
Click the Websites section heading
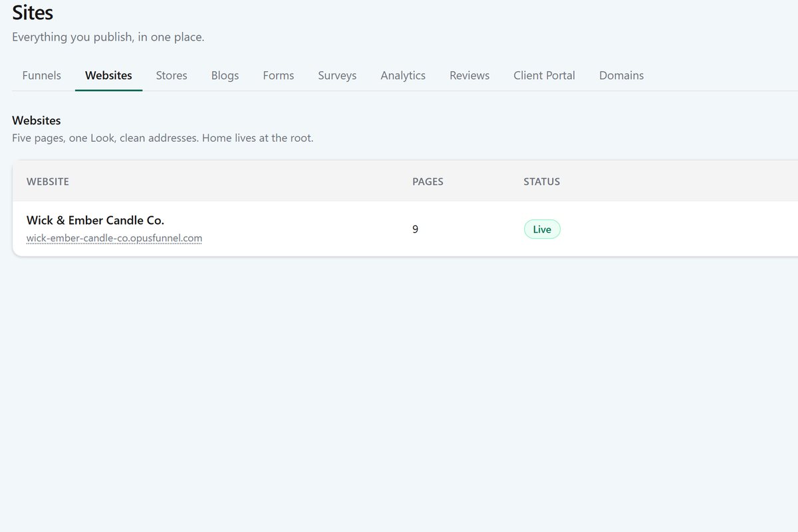pos(37,120)
